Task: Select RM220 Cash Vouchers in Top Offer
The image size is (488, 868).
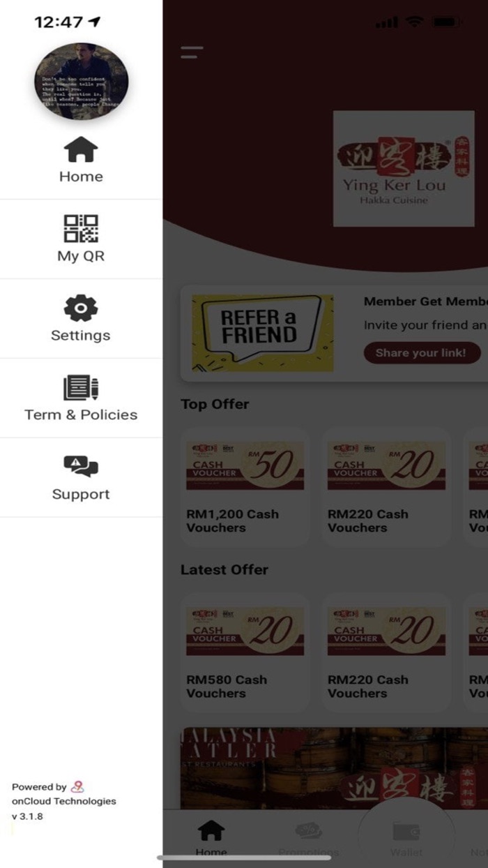Action: 386,487
